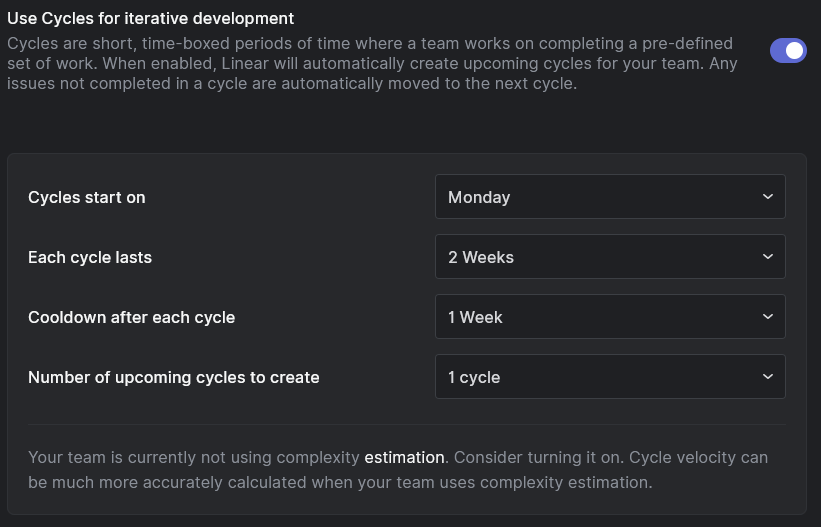Image resolution: width=821 pixels, height=527 pixels.
Task: Disable the Use Cycles toggle switch
Action: pyautogui.click(x=788, y=51)
